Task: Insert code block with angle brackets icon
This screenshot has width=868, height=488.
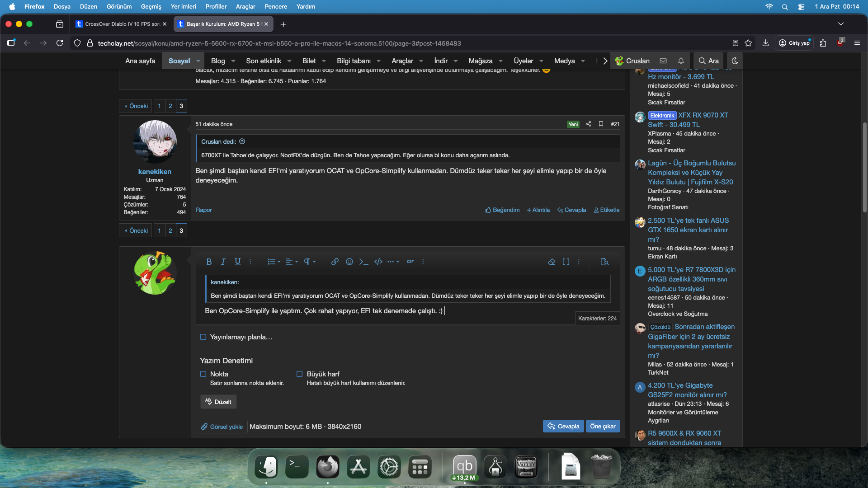Action: click(x=378, y=262)
